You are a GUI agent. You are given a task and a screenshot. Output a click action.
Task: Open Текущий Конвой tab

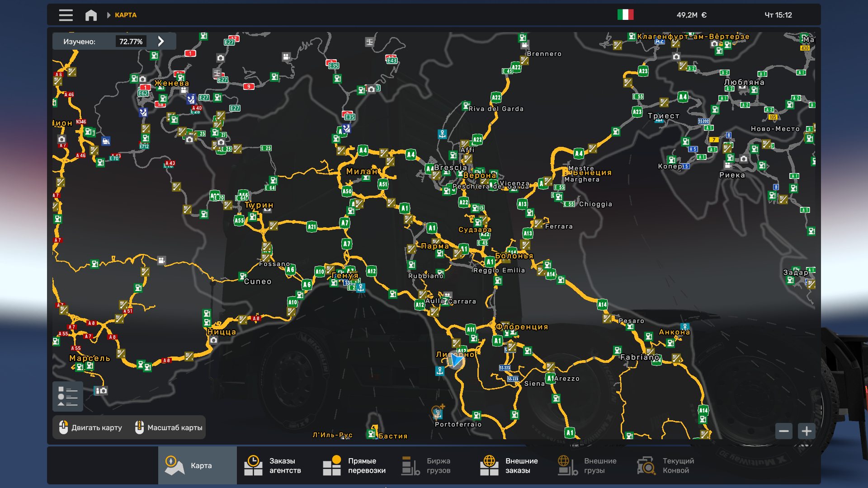tap(669, 465)
